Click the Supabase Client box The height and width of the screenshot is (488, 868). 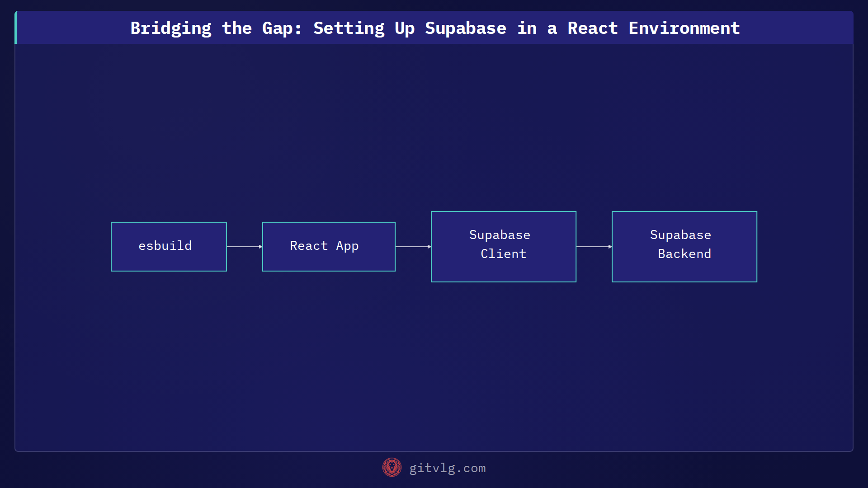504,247
